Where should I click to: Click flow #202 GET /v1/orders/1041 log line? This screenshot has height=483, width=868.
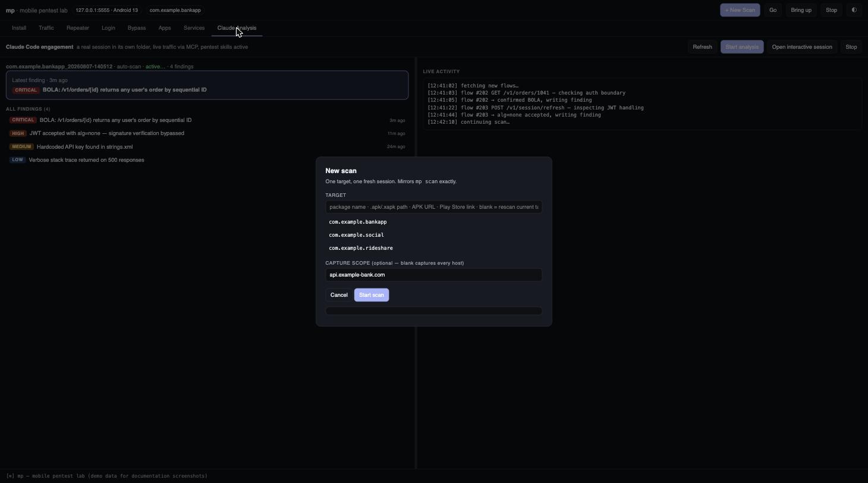tap(526, 93)
